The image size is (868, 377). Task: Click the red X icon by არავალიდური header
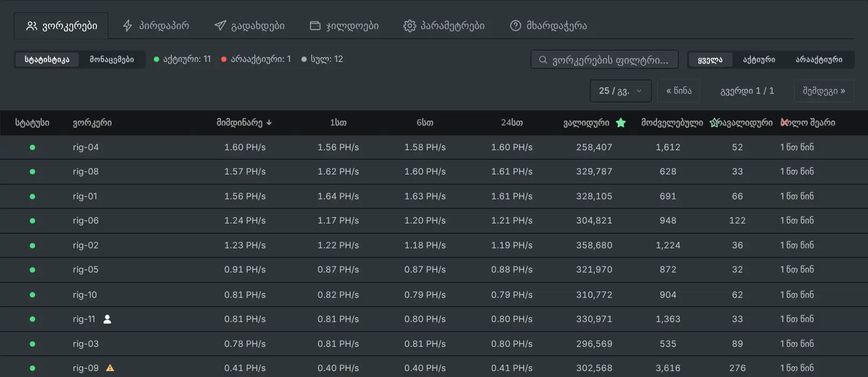(x=784, y=122)
